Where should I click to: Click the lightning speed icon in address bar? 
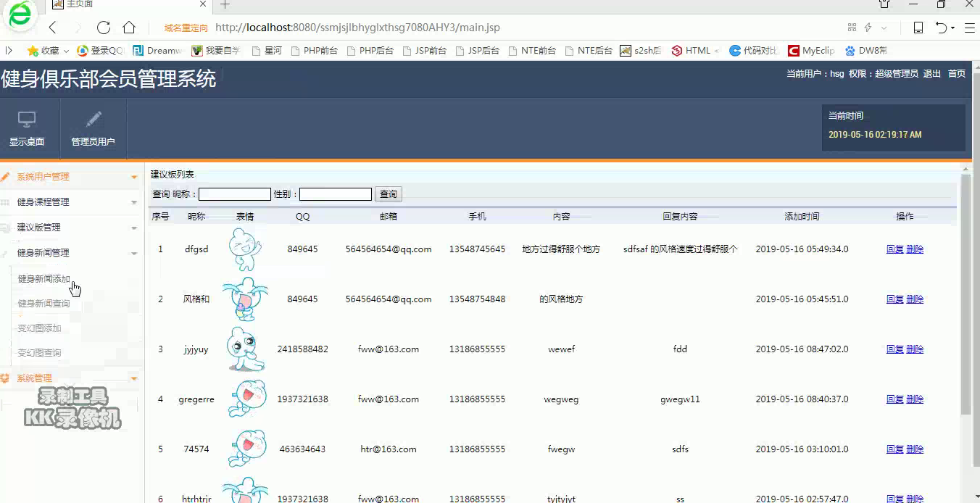tap(868, 28)
